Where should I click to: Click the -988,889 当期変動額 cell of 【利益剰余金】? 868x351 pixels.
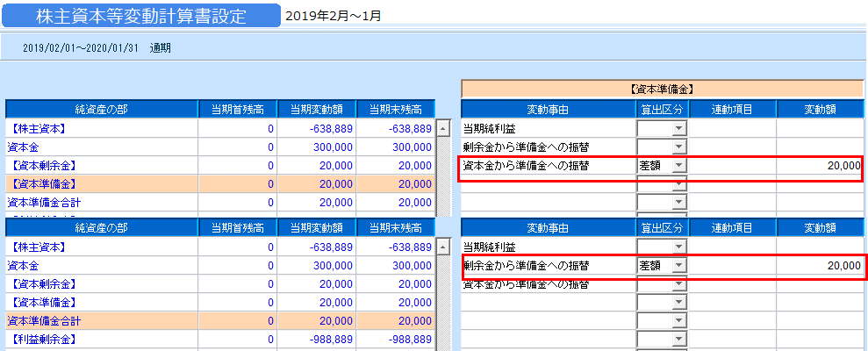click(x=317, y=339)
